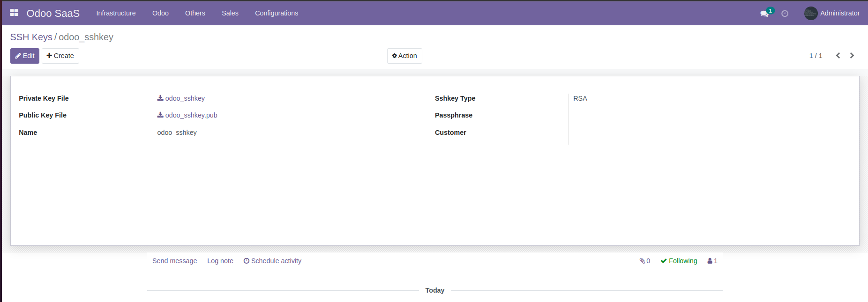The width and height of the screenshot is (868, 302).
Task: Open the Odoo menu item
Action: pyautogui.click(x=160, y=13)
